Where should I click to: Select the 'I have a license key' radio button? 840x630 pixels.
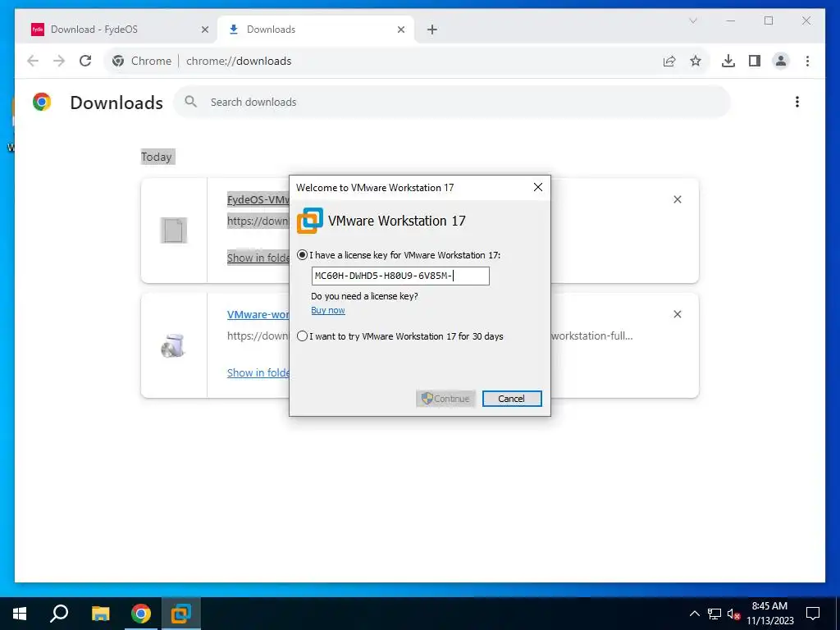[302, 255]
